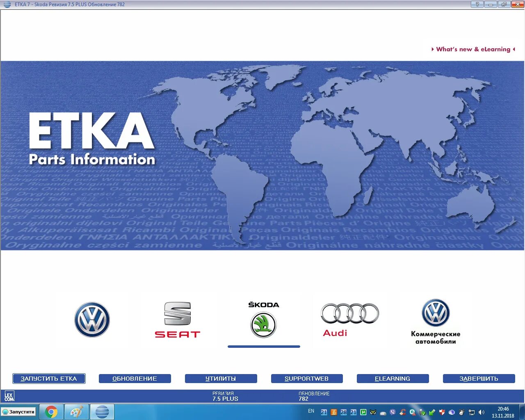Open the CCleaner tray icon
Viewport: 525px width, 420px height.
(403, 412)
